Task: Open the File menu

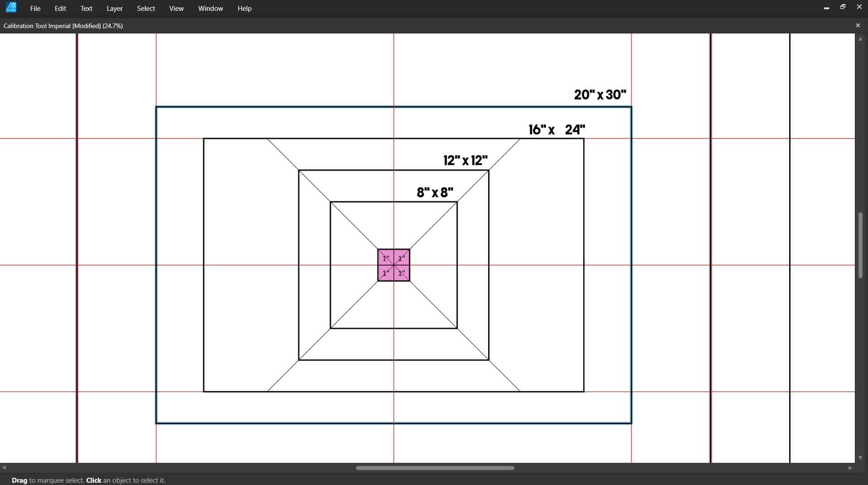Action: 34,8
